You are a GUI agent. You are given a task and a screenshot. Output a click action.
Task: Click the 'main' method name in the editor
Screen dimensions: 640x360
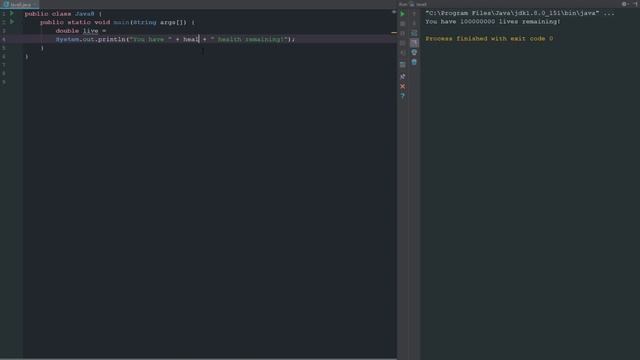pos(121,22)
